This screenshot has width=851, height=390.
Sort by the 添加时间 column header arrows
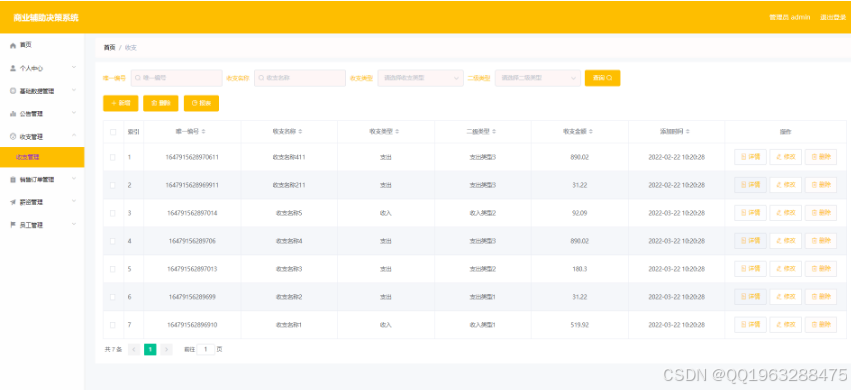[x=688, y=132]
